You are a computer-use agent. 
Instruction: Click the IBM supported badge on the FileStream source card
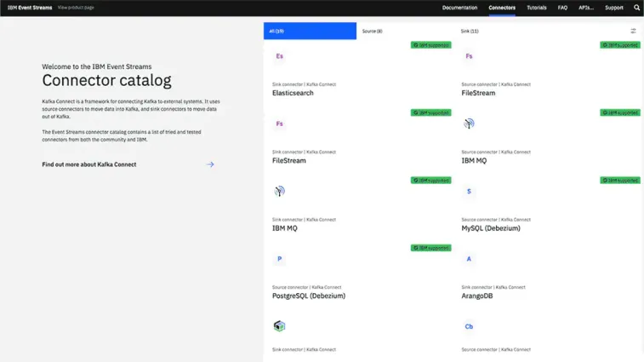(x=620, y=45)
